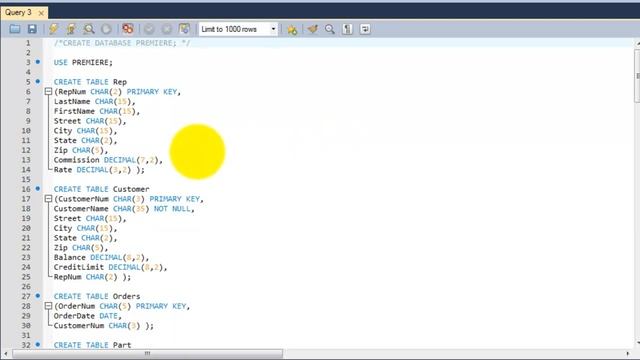This screenshot has width=640, height=360.
Task: Click the statement marker dot on line 5
Action: (38, 81)
